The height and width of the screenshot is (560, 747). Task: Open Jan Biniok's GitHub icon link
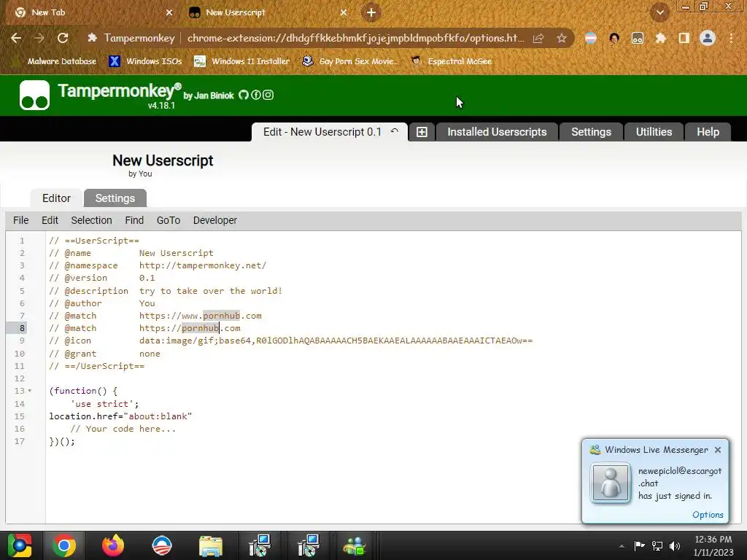click(244, 96)
